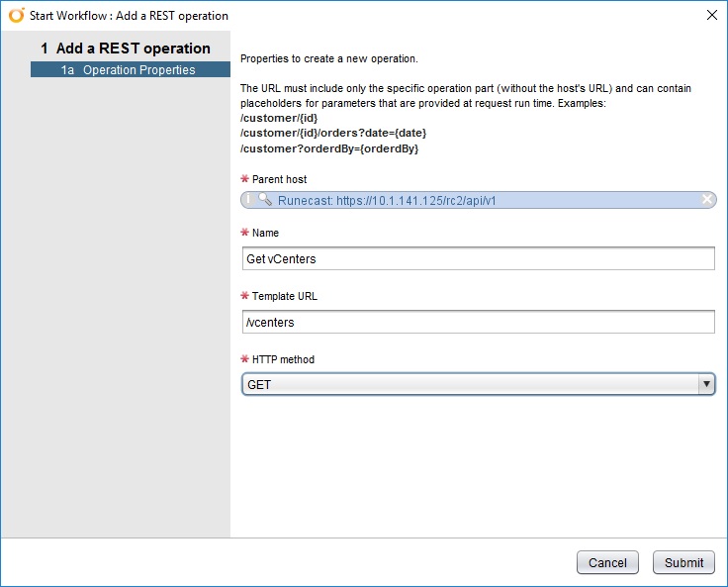Focus the Template URL input field
Image resolution: width=728 pixels, height=587 pixels.
pyautogui.click(x=478, y=322)
